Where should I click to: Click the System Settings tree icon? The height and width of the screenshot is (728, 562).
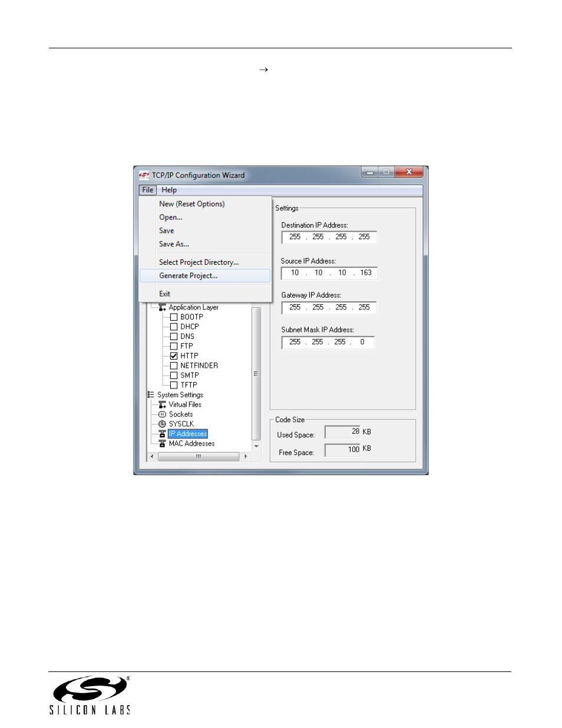click(151, 395)
